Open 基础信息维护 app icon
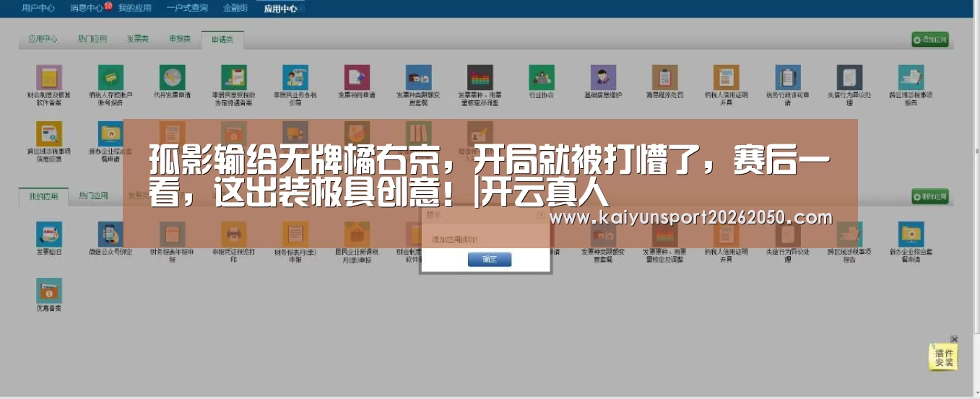The width and height of the screenshot is (980, 399). pyautogui.click(x=603, y=77)
